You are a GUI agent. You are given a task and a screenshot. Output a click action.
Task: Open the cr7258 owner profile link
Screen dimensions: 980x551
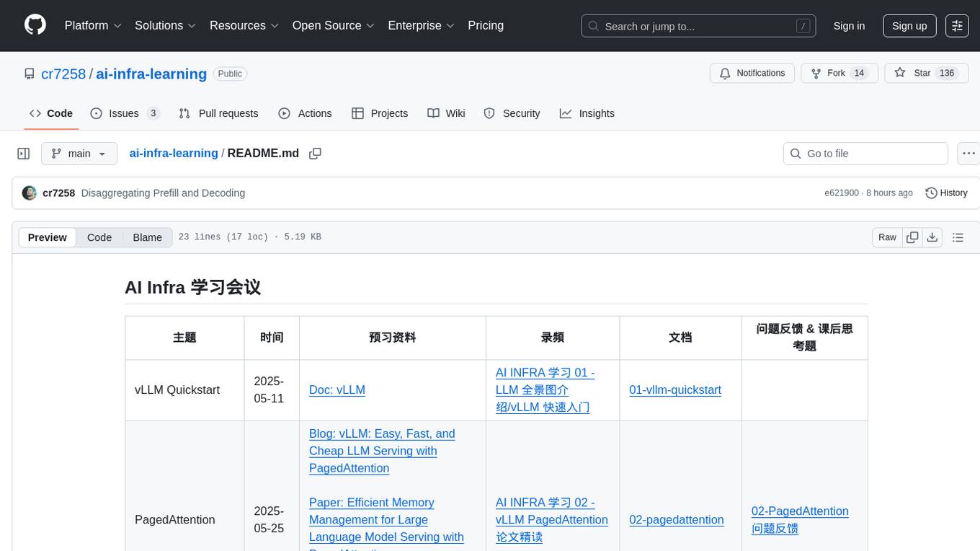click(x=63, y=74)
